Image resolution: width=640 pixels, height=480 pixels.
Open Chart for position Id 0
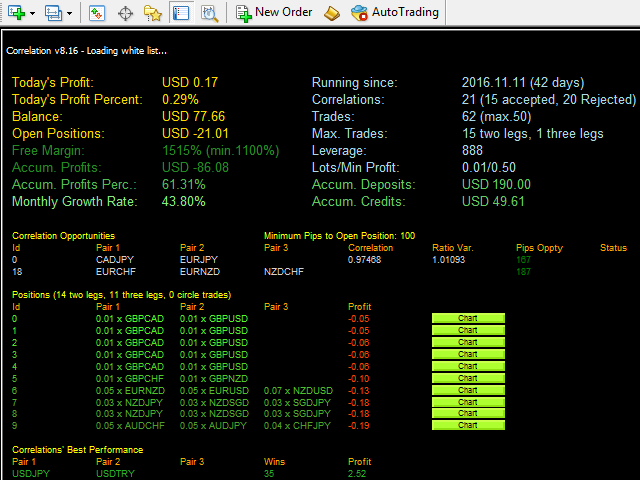tap(468, 318)
